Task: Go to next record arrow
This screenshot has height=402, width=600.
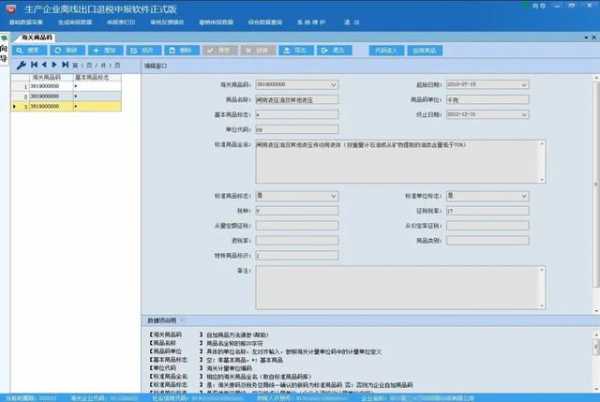Action: tap(53, 64)
